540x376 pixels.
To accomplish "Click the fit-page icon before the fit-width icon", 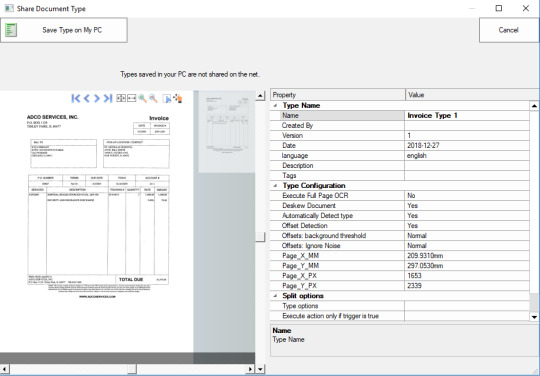I will 121,98.
